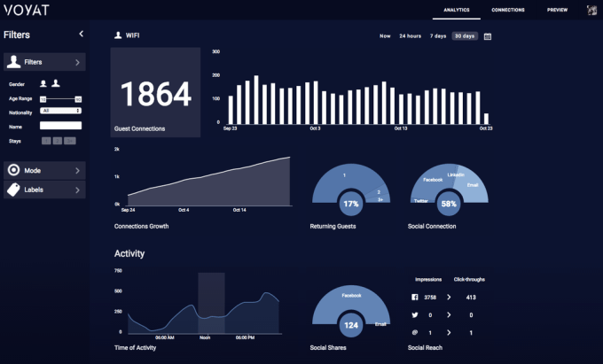Click the Email segment in Social Connection chart

473,185
